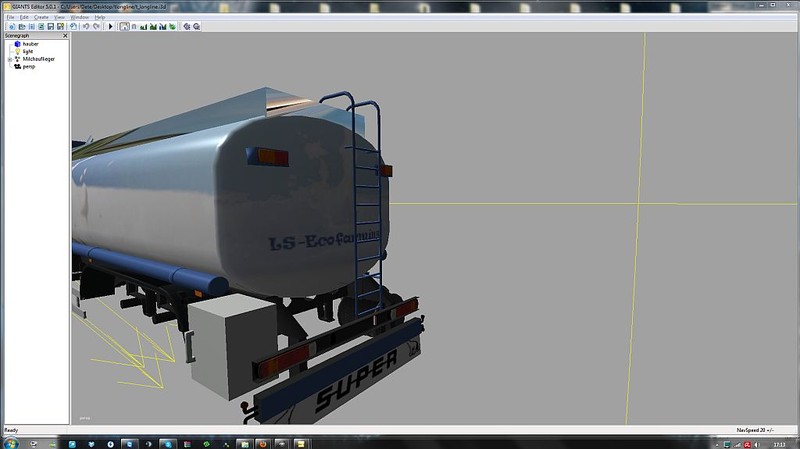Click the green Export toolbar icon
The height and width of the screenshot is (449, 800).
click(x=41, y=27)
